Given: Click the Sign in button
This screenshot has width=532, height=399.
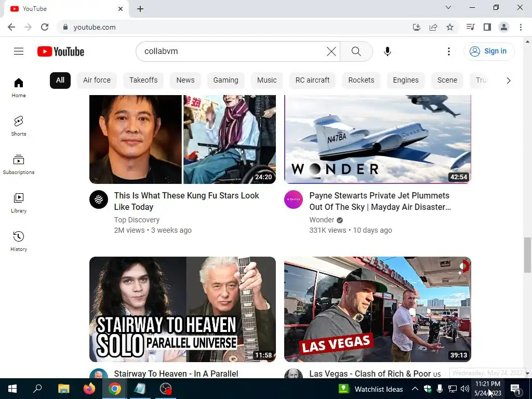Looking at the screenshot, I should (x=489, y=51).
